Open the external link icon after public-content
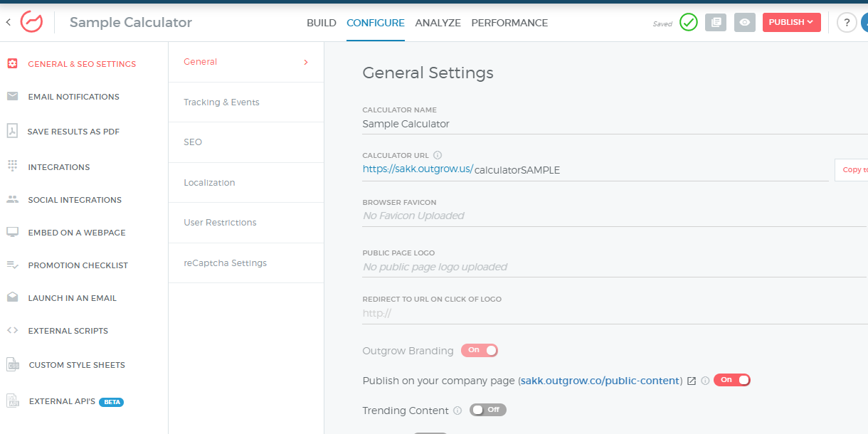This screenshot has height=434, width=868. [x=692, y=381]
